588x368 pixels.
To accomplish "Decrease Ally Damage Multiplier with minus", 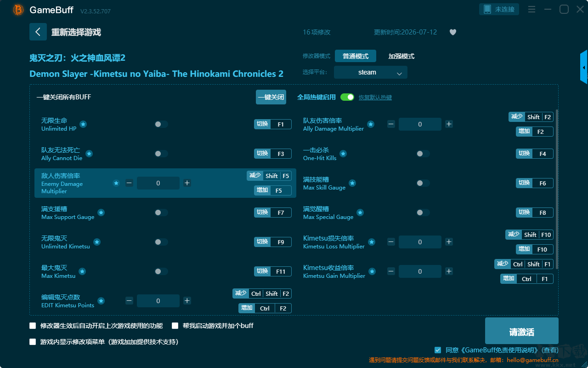I will point(391,124).
